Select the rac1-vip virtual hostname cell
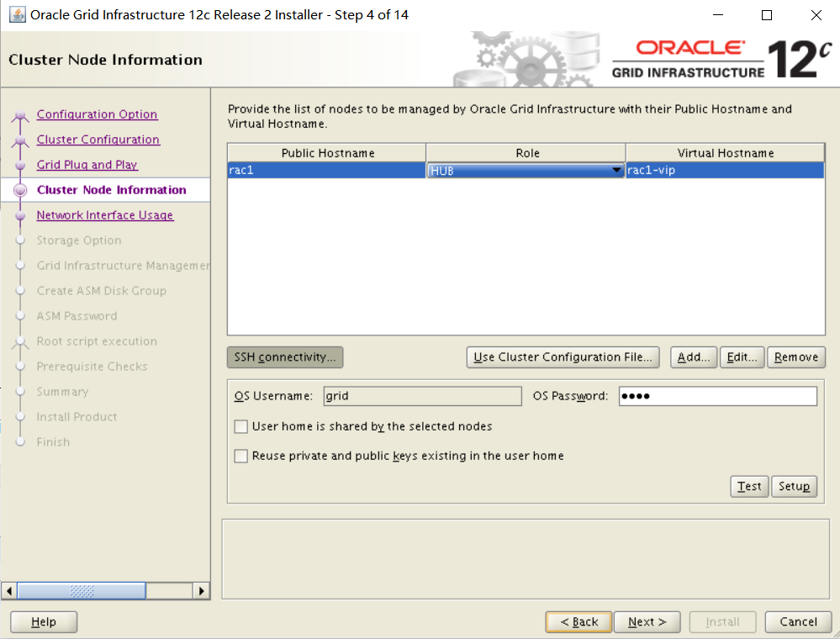Viewport: 840px width, 639px height. 725,171
